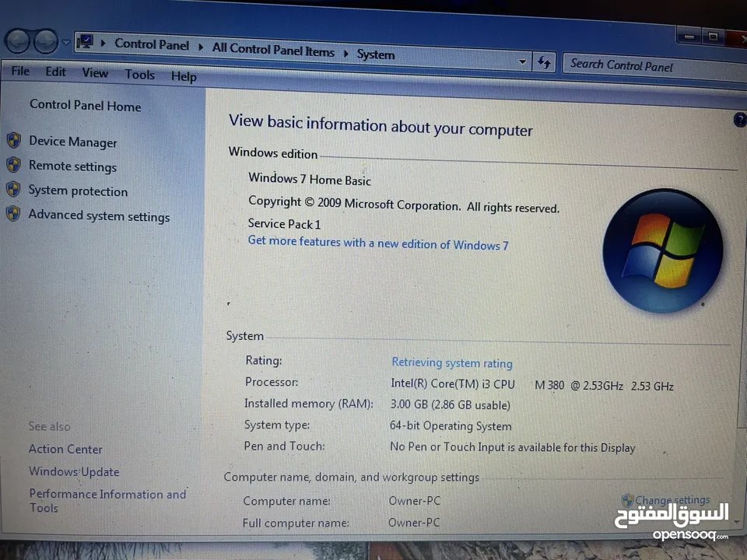Click the Back navigation arrow button
The height and width of the screenshot is (560, 747).
click(x=18, y=41)
